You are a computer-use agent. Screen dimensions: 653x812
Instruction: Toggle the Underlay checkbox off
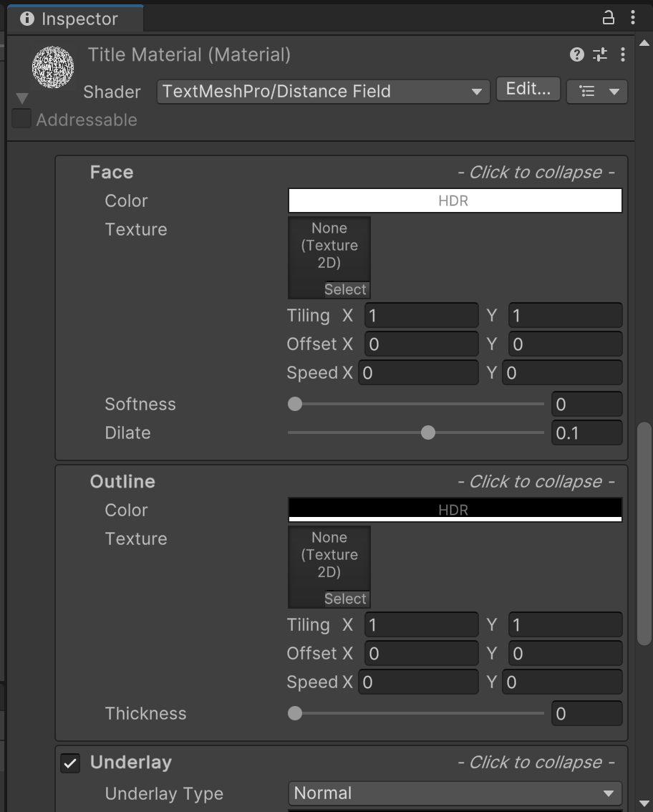[x=70, y=763]
